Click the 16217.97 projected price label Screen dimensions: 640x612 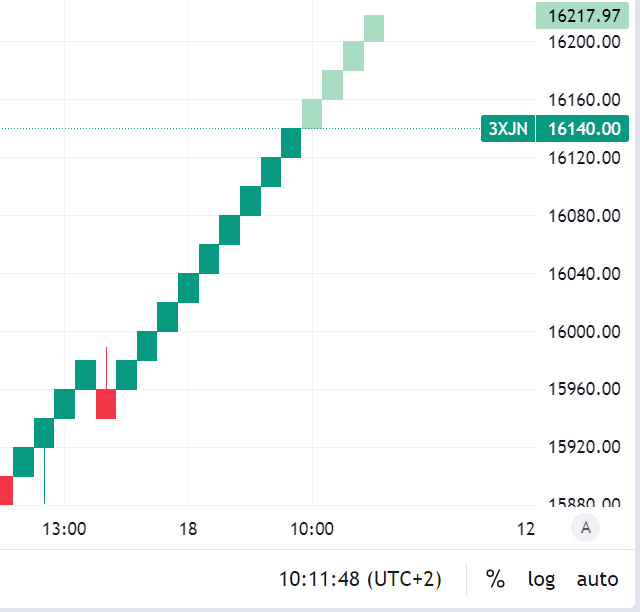click(x=584, y=15)
